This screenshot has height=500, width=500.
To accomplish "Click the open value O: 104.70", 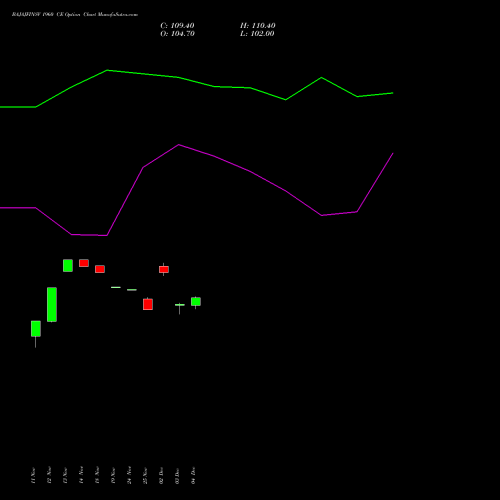I will (x=177, y=34).
